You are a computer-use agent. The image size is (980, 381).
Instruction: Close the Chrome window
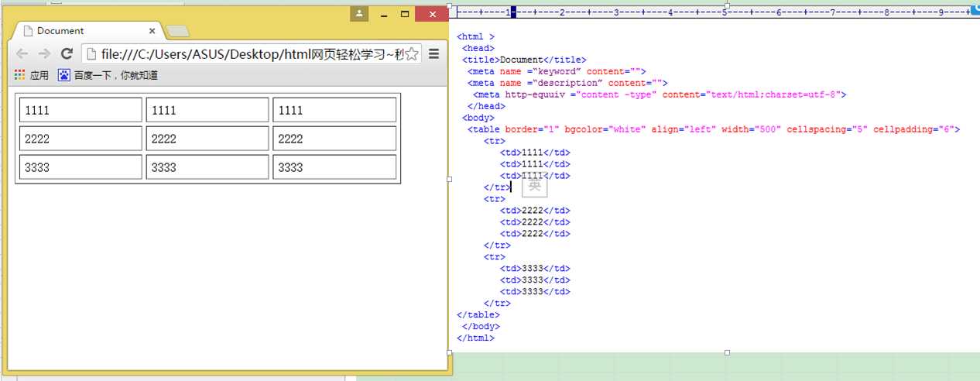click(x=431, y=14)
